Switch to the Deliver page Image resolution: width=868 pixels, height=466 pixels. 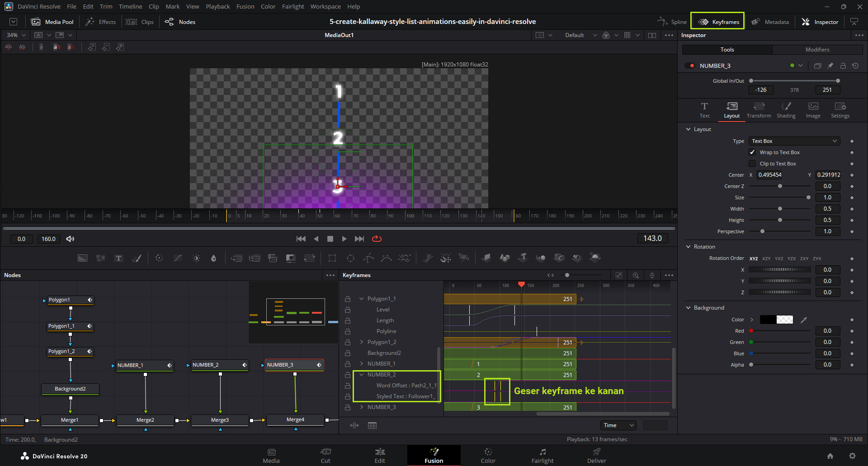[x=596, y=455]
